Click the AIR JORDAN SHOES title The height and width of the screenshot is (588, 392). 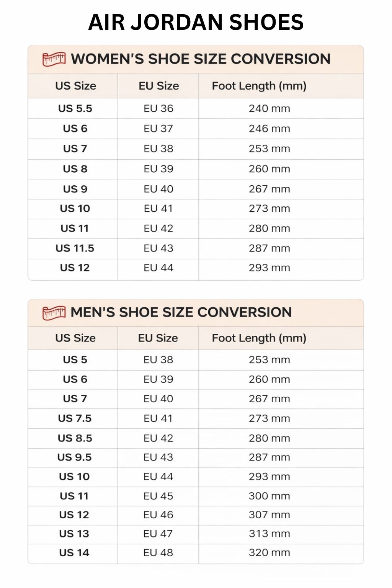point(196,22)
